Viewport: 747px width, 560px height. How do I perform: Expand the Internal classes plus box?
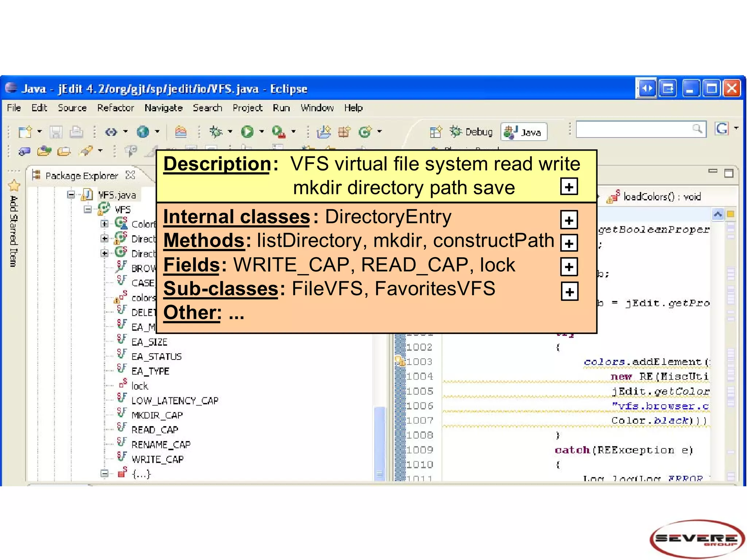tap(569, 220)
